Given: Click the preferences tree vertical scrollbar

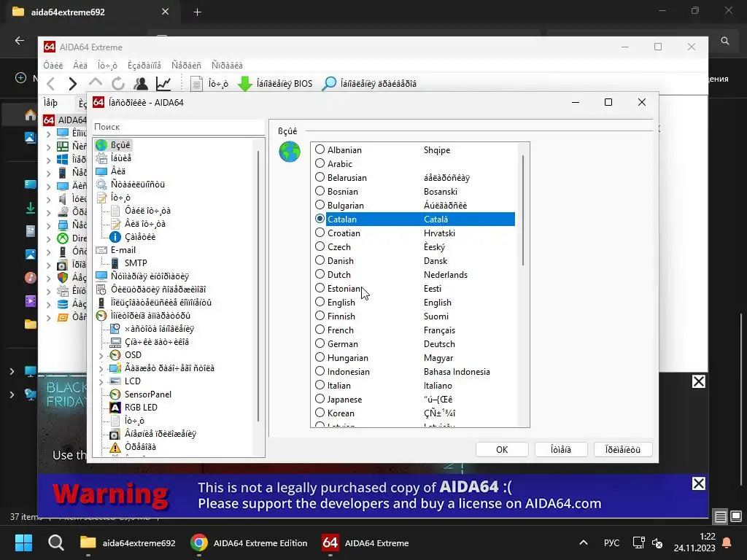Looking at the screenshot, I should pos(258,286).
